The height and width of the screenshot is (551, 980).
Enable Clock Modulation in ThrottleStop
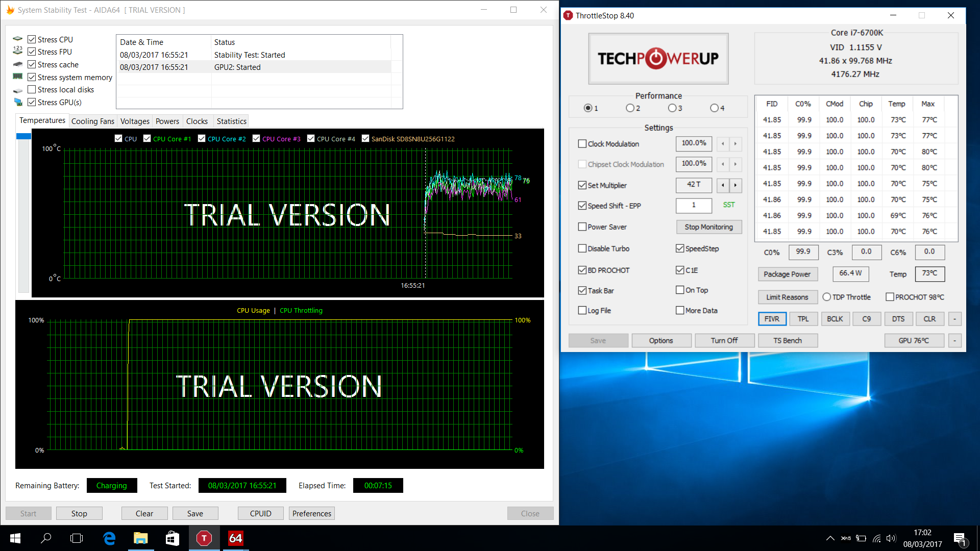point(582,144)
